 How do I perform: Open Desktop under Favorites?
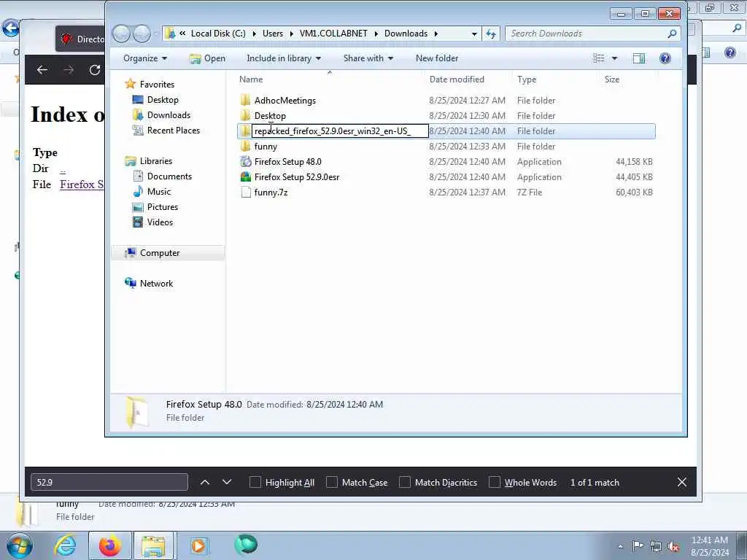point(163,99)
